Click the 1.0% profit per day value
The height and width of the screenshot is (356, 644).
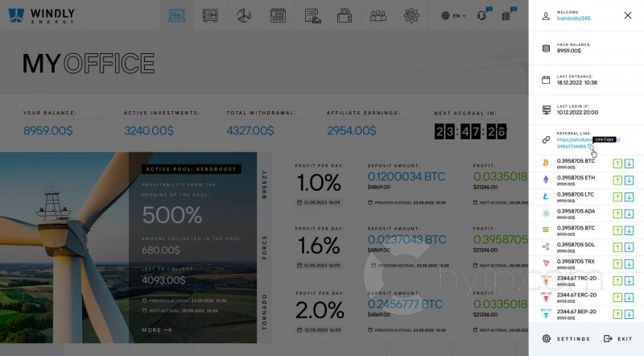coord(319,183)
